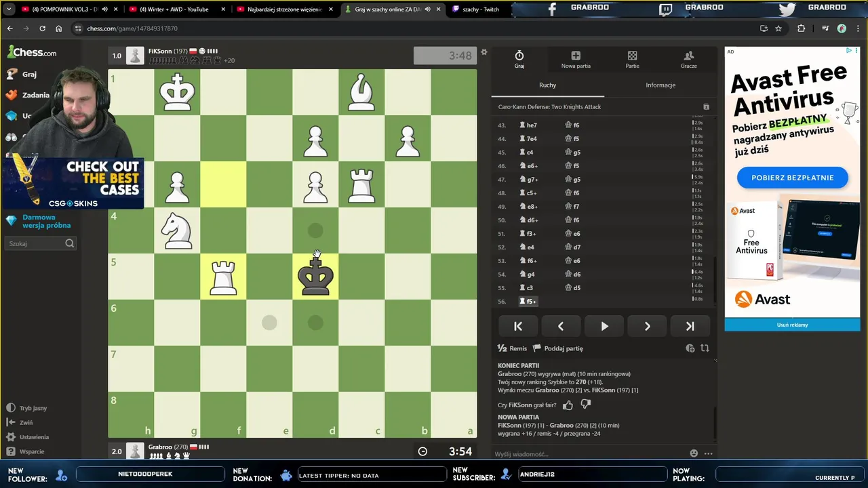Click Grabroo player avatar

click(x=135, y=451)
